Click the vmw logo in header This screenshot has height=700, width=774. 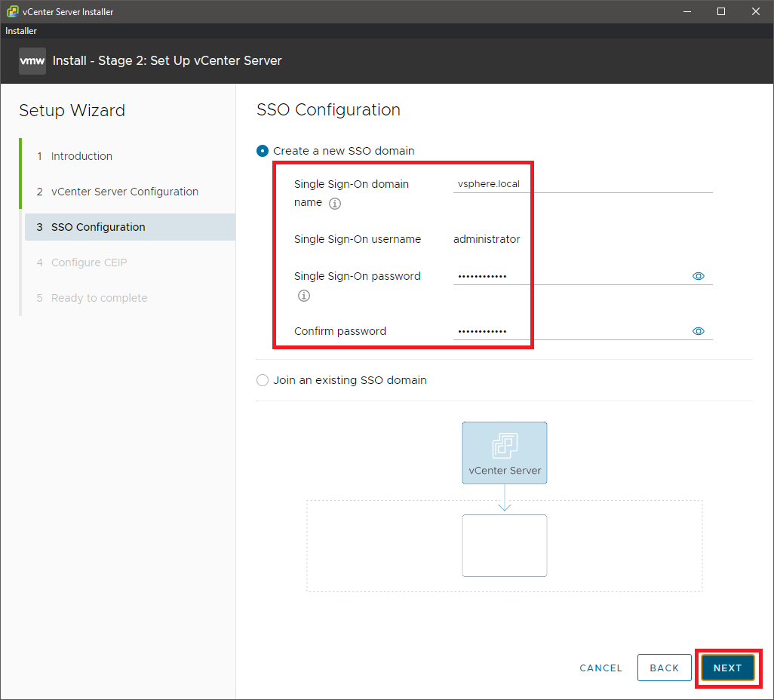coord(32,60)
